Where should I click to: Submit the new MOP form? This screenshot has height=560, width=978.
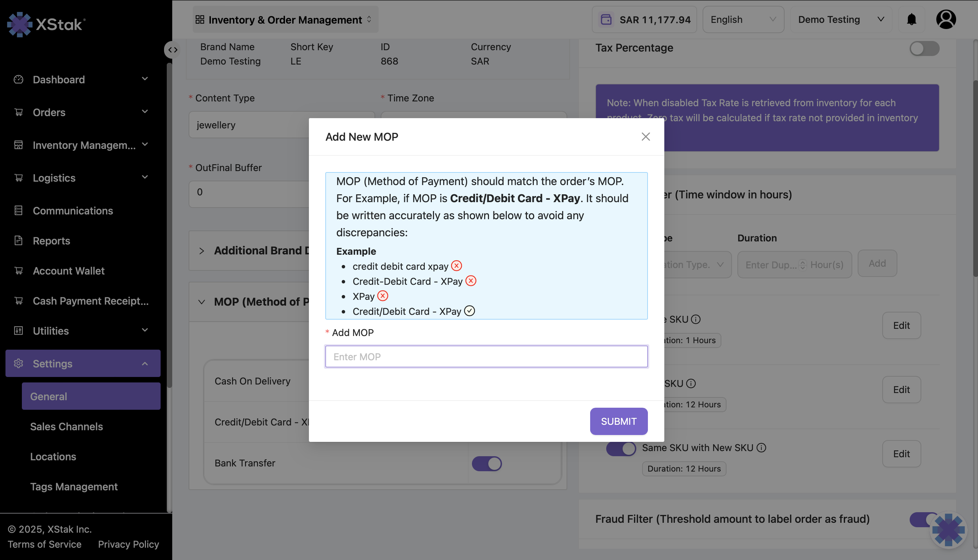618,421
